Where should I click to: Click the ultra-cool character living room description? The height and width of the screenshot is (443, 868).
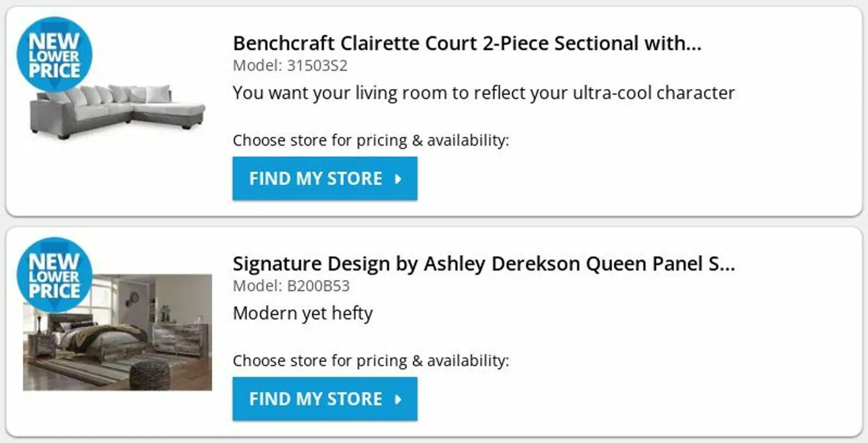point(484,93)
